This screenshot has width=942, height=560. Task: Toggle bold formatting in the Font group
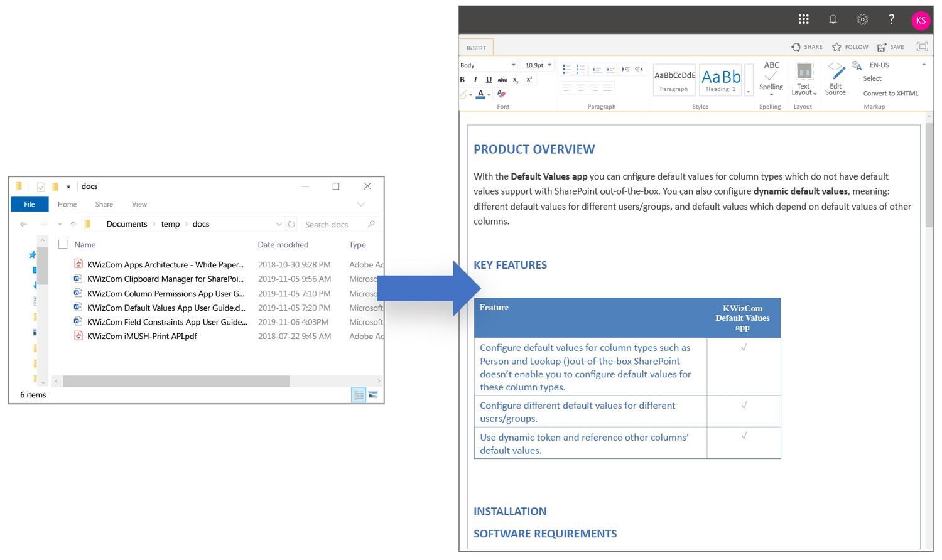pos(463,80)
